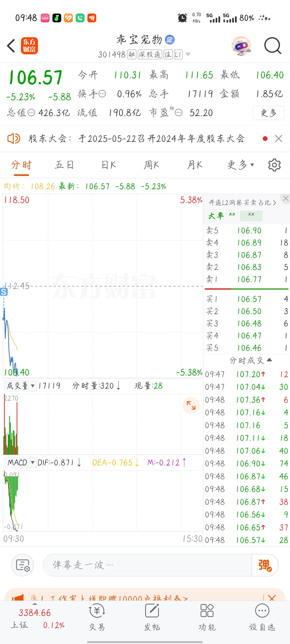Open the 股东大会 announcement notice
290x644 pixels.
click(x=136, y=138)
